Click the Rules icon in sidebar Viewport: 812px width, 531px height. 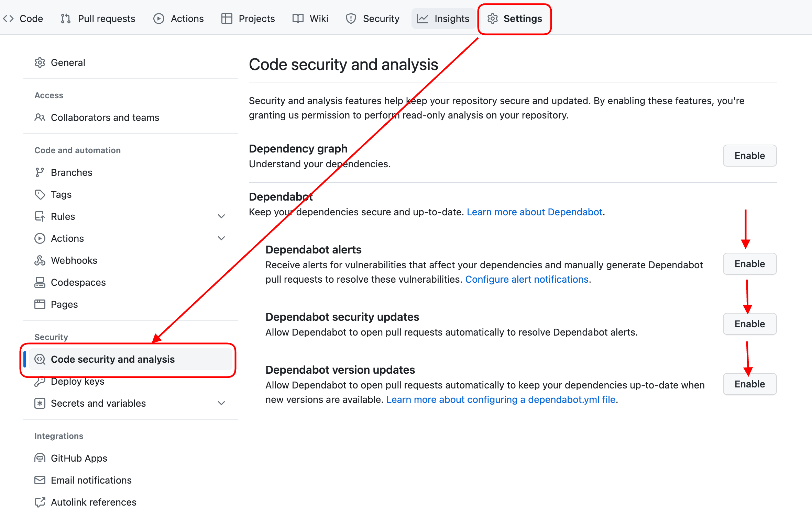coord(40,216)
